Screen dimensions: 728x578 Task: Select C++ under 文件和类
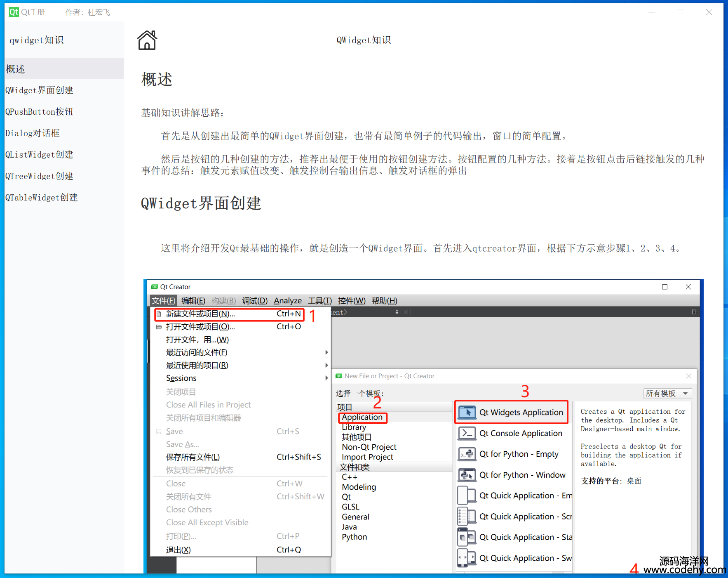(350, 477)
